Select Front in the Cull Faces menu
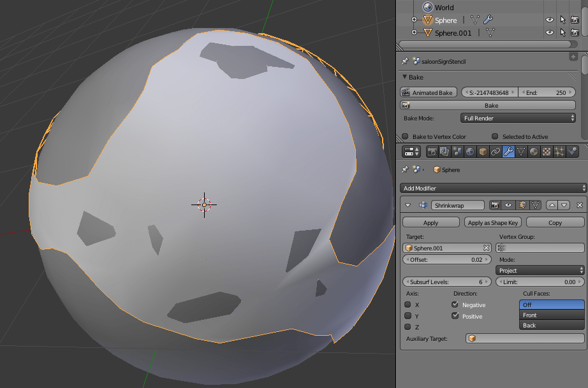Viewport: 588px width, 388px height. (x=550, y=315)
